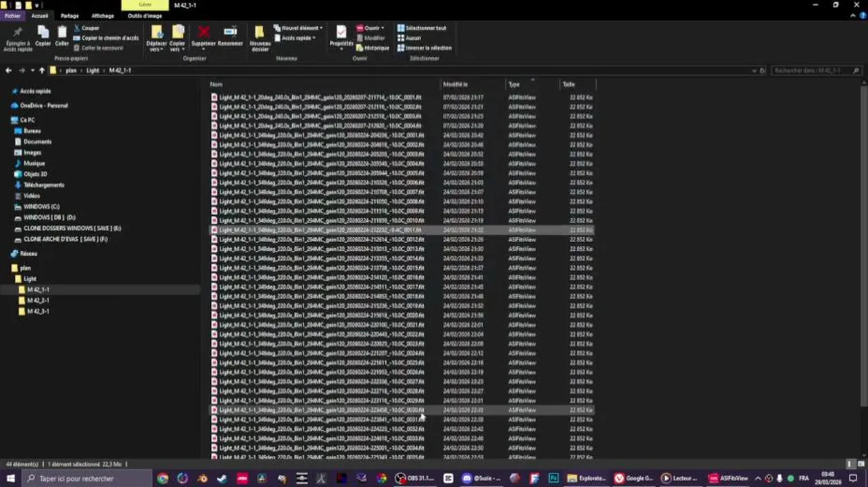Select the M 42_3-1 folder in the tree
Viewport: 868px width, 487px height.
pyautogui.click(x=38, y=311)
